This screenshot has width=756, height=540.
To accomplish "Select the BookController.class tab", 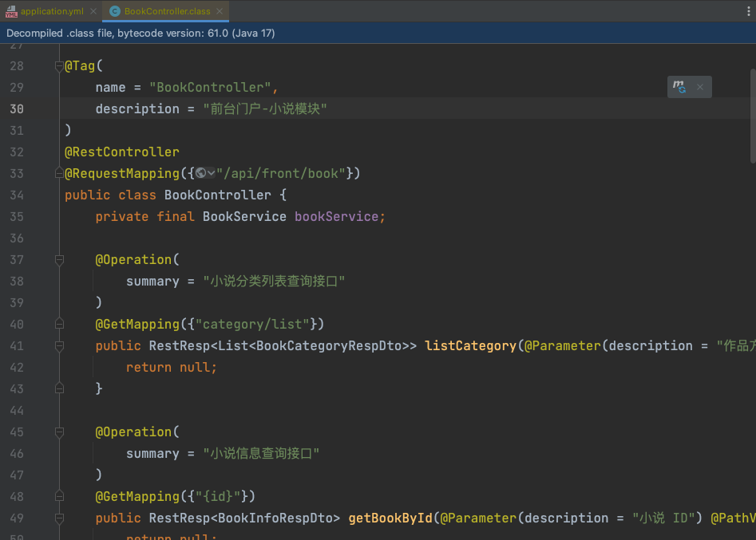I will [167, 11].
